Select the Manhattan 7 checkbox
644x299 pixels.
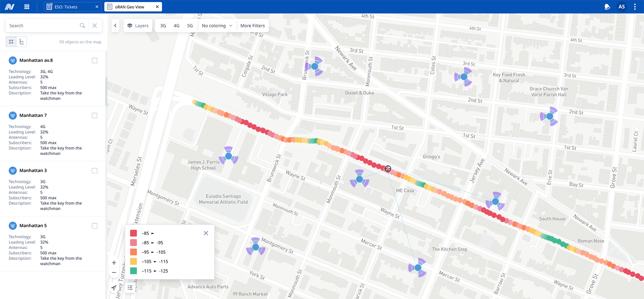pyautogui.click(x=95, y=115)
